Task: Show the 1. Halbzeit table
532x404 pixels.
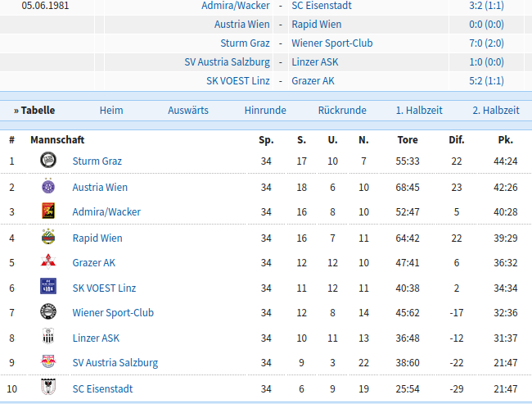Action: 419,111
